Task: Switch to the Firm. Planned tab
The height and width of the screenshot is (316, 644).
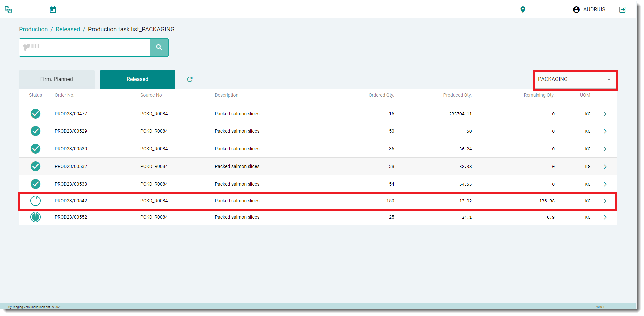Action: pyautogui.click(x=57, y=79)
